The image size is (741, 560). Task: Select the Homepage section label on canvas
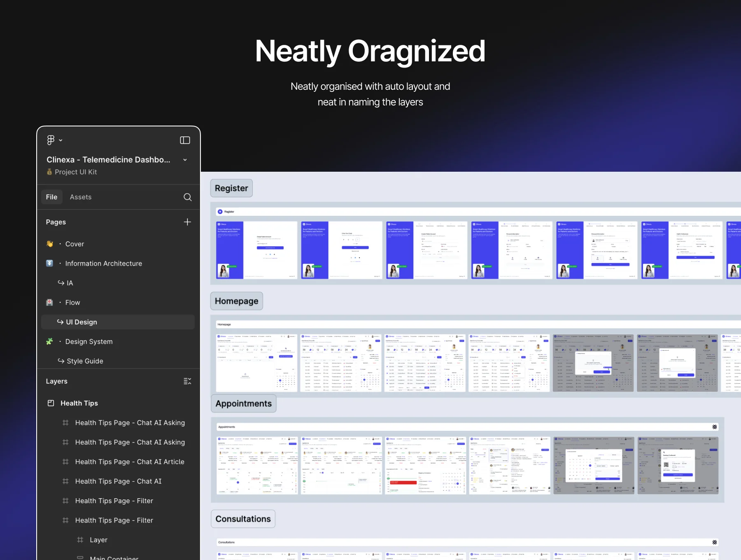click(237, 301)
